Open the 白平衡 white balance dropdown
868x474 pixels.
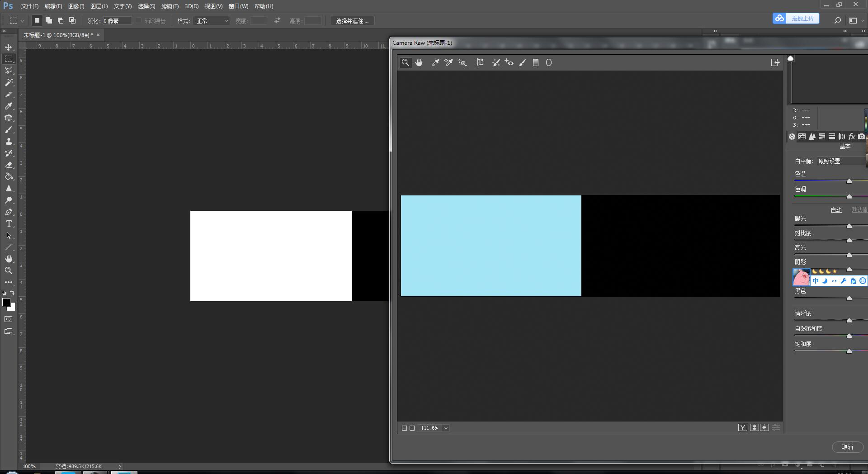[x=842, y=161]
